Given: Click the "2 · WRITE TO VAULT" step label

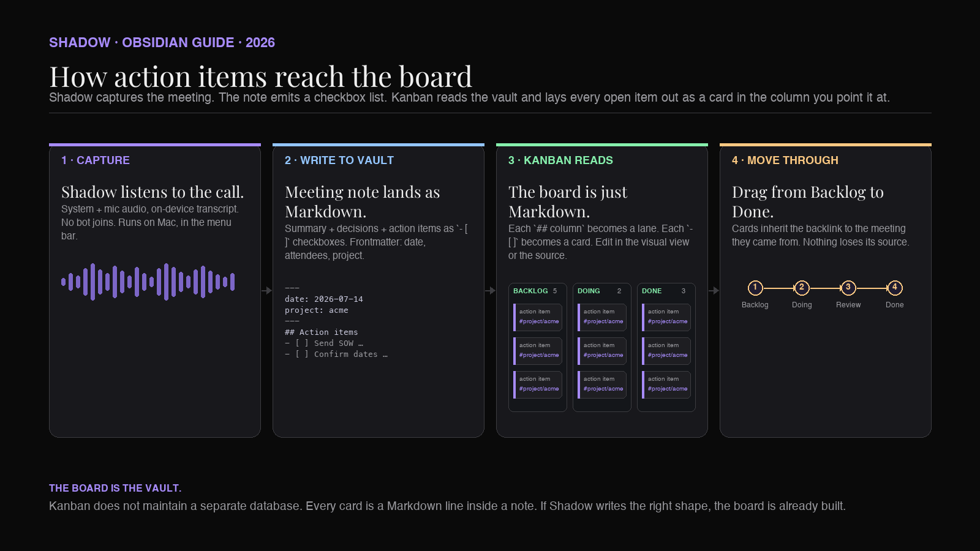Looking at the screenshot, I should pyautogui.click(x=339, y=160).
